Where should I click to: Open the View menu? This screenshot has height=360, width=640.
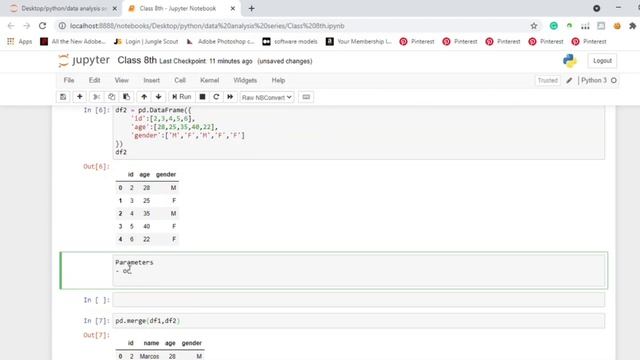point(122,80)
